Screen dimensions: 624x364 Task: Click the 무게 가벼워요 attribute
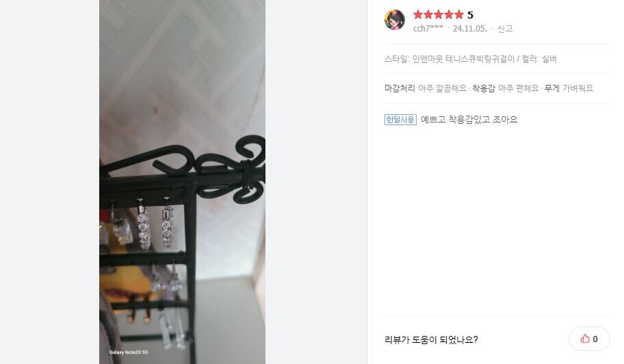[x=569, y=88]
